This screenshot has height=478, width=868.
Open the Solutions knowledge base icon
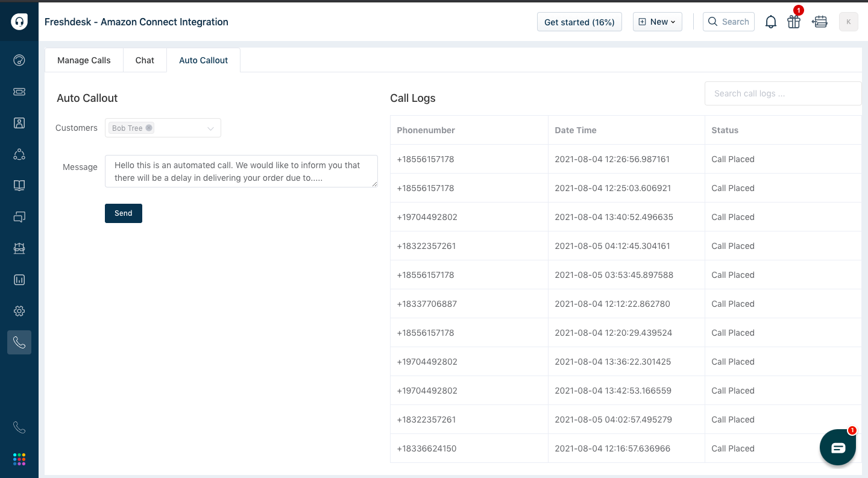19,185
